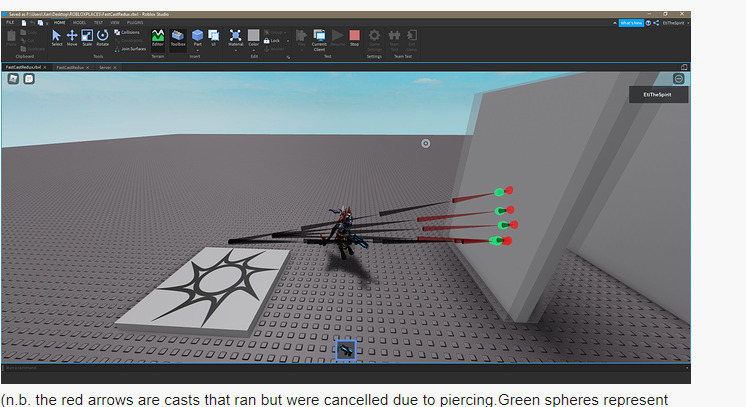Switch to the HOME ribbon tab

pyautogui.click(x=59, y=22)
